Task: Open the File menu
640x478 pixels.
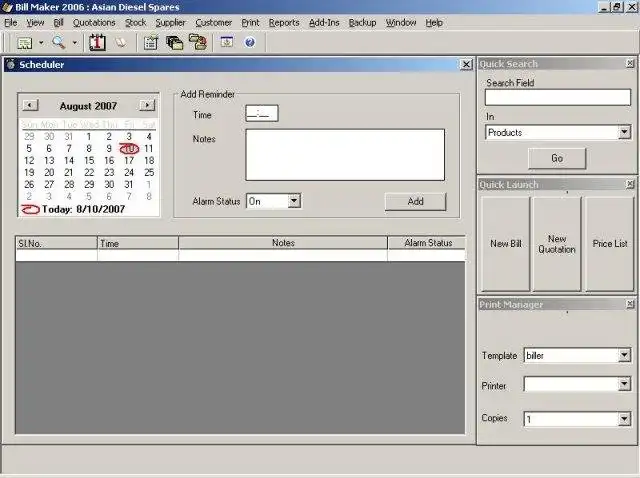Action: coord(11,23)
